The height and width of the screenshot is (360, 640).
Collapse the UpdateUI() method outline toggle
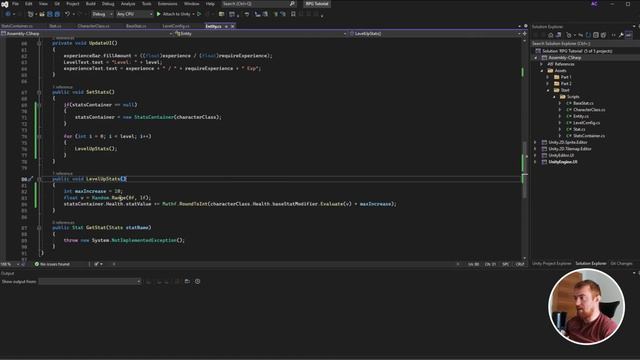[x=39, y=43]
